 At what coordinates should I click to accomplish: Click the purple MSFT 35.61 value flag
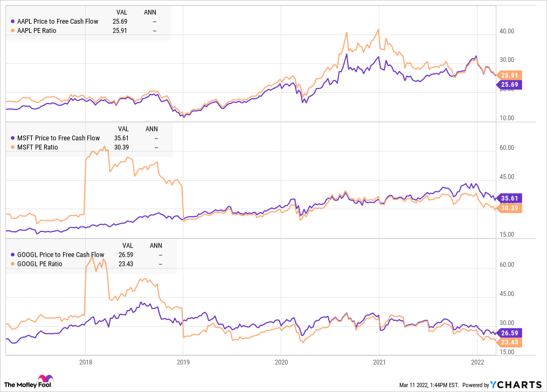[509, 198]
